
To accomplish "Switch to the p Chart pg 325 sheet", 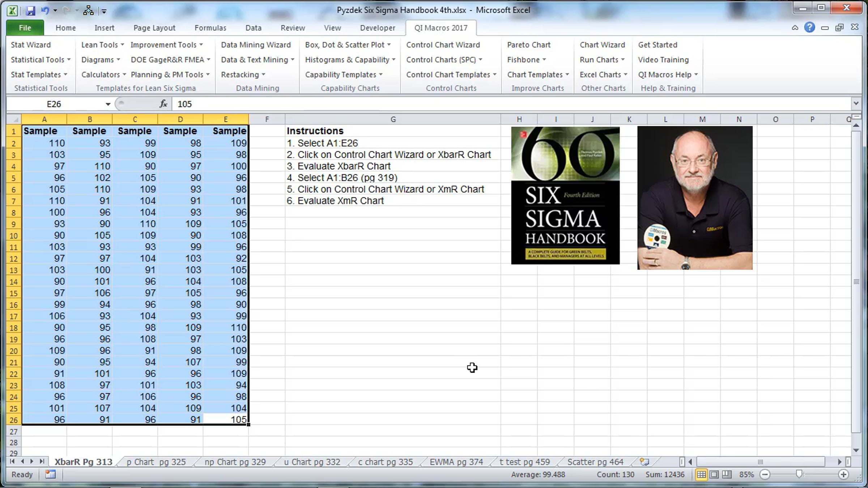I will (156, 462).
